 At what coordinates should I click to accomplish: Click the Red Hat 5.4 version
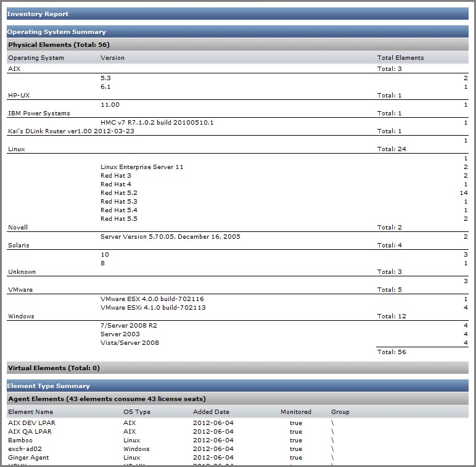pyautogui.click(x=119, y=210)
